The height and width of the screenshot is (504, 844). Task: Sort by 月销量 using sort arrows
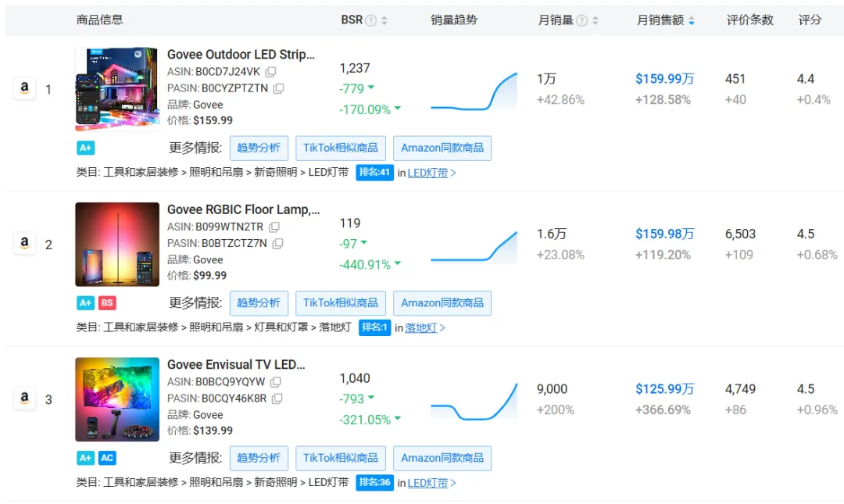point(595,20)
